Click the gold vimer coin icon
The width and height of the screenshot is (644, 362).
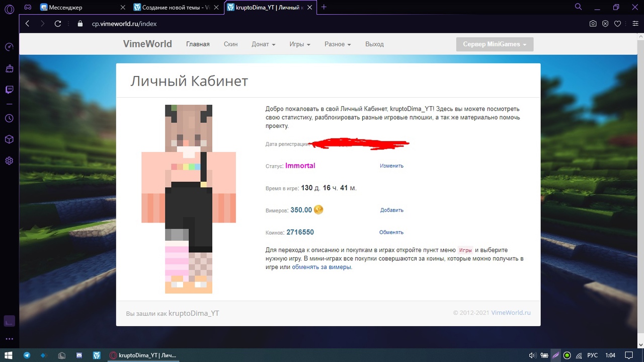[x=318, y=210]
